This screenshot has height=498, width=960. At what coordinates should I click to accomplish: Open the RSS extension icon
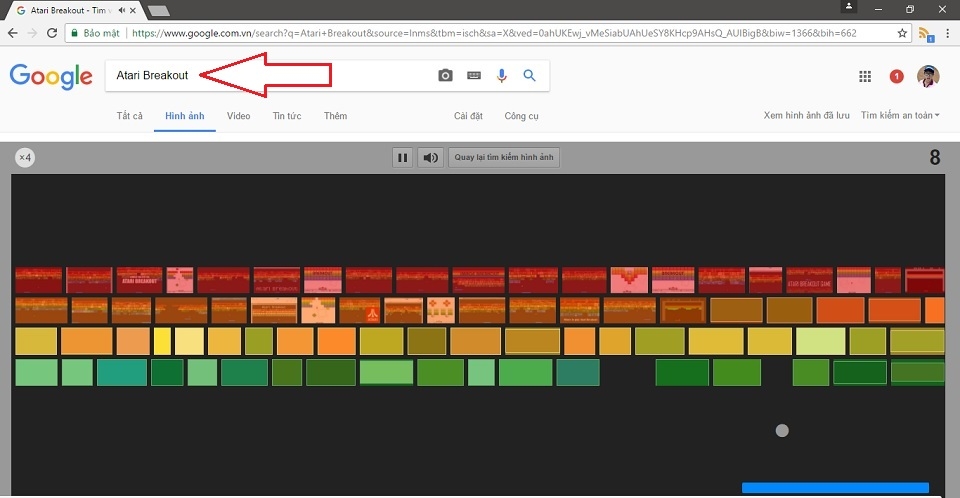pos(926,34)
